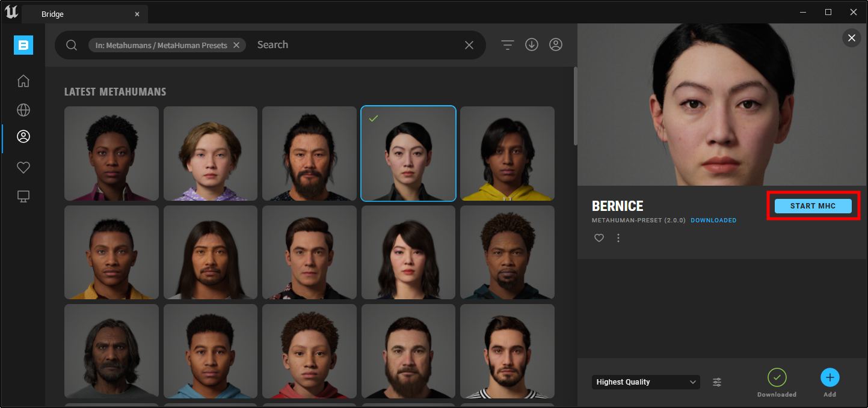Open the Highest Quality dropdown

click(x=646, y=382)
